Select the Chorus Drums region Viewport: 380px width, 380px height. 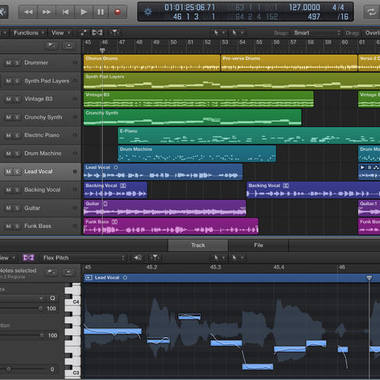(152, 63)
